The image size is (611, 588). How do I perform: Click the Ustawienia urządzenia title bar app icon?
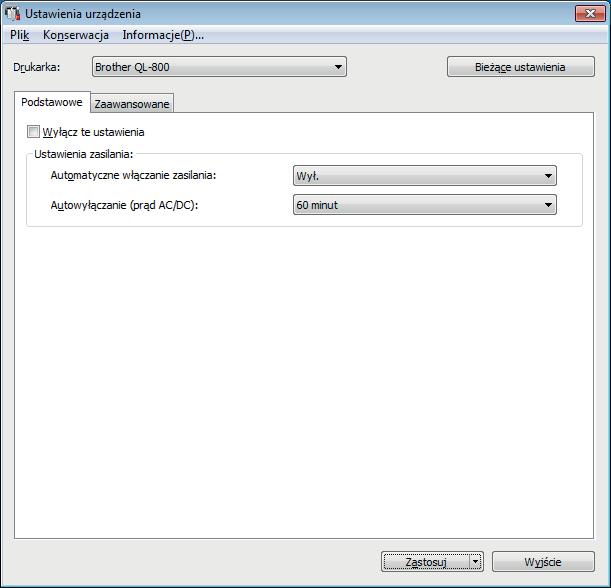coord(12,14)
